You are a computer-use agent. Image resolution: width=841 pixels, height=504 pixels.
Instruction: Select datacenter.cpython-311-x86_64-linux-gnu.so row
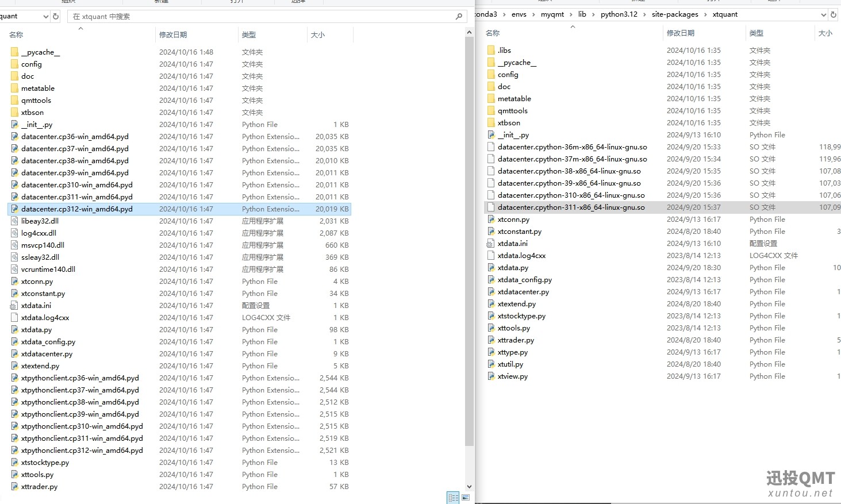tap(662, 207)
